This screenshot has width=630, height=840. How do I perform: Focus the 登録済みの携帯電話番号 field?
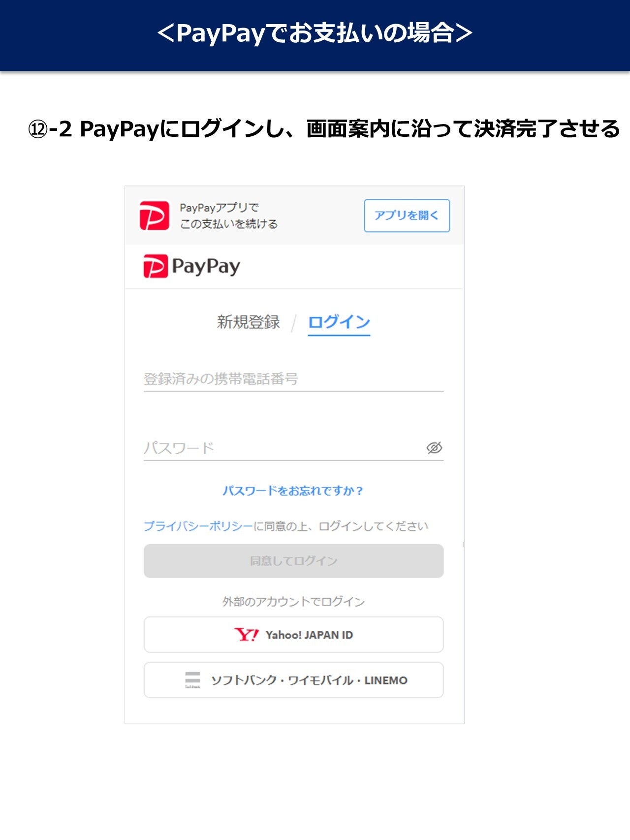293,379
